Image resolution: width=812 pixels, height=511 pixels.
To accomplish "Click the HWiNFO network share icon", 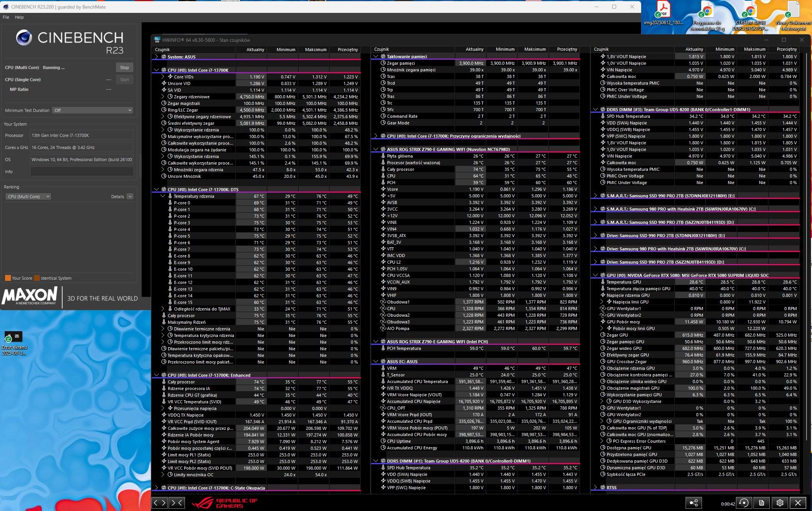I will (x=694, y=503).
